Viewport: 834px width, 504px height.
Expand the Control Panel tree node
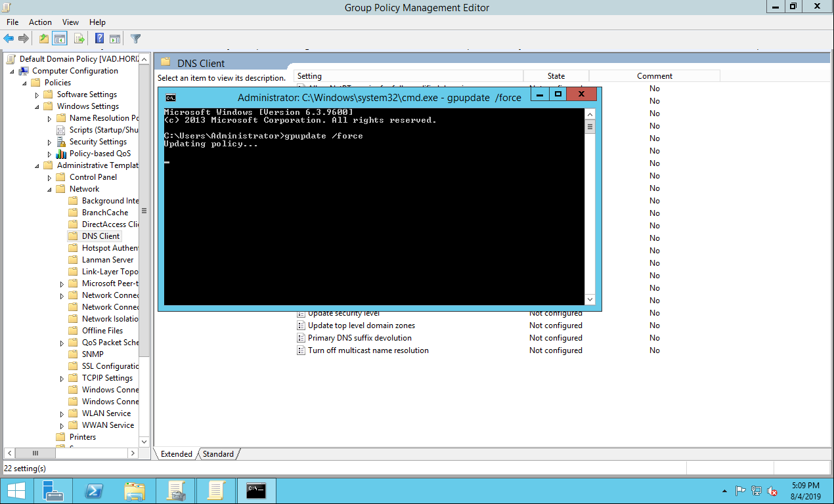pos(50,177)
